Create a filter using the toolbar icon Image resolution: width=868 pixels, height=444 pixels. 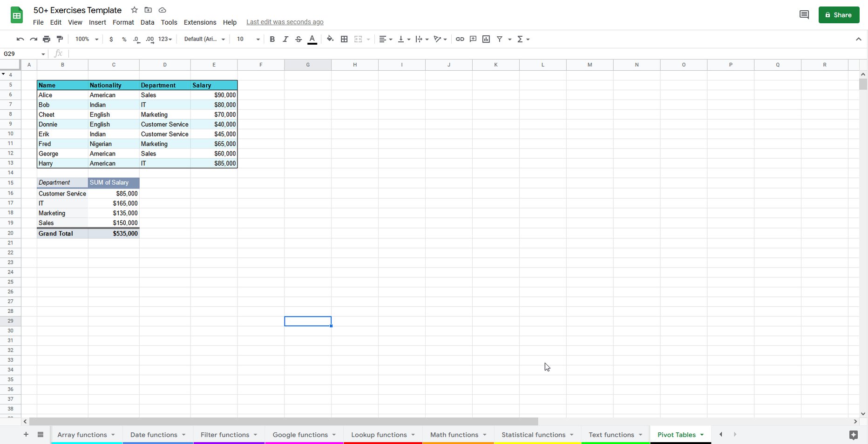(x=499, y=39)
